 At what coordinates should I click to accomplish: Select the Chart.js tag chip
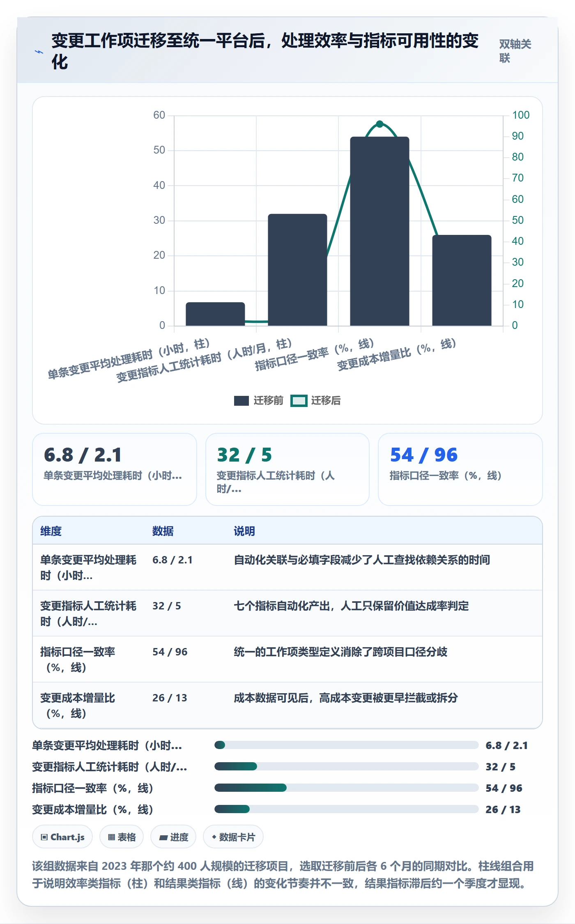coord(62,837)
